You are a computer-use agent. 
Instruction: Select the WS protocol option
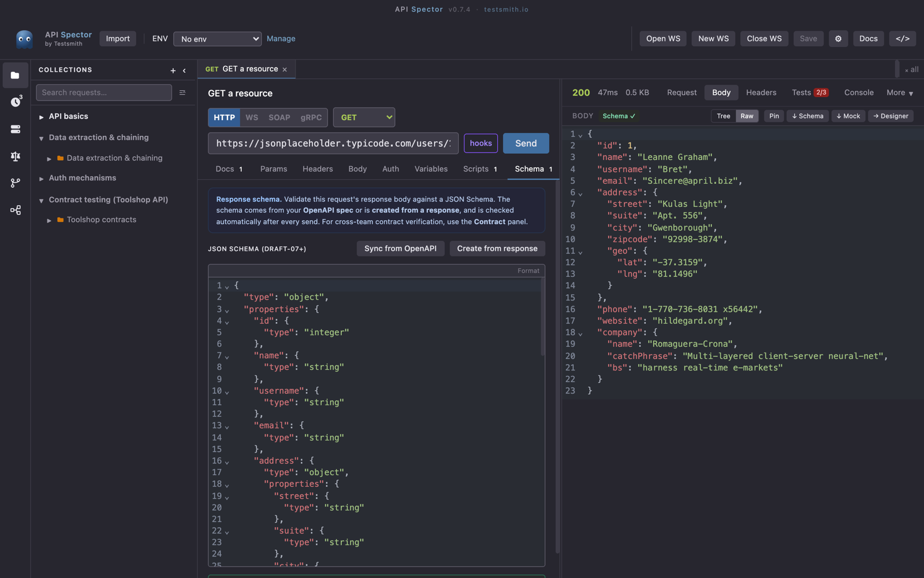point(252,117)
